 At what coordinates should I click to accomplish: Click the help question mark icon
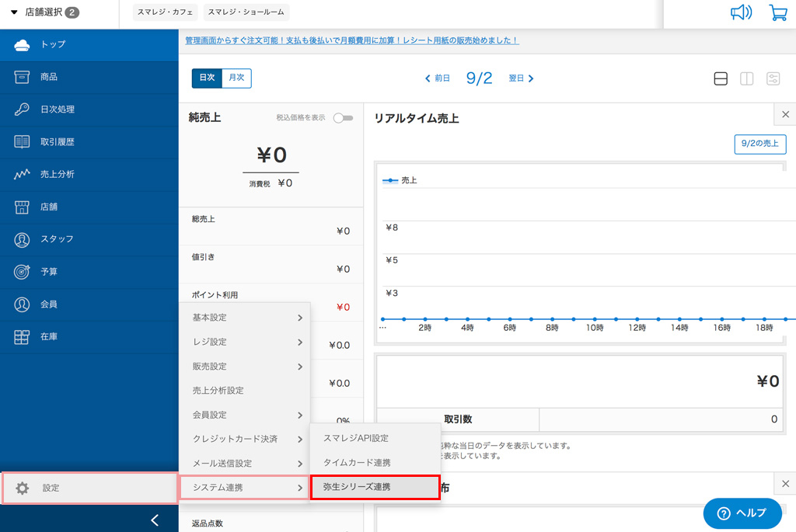pyautogui.click(x=724, y=513)
